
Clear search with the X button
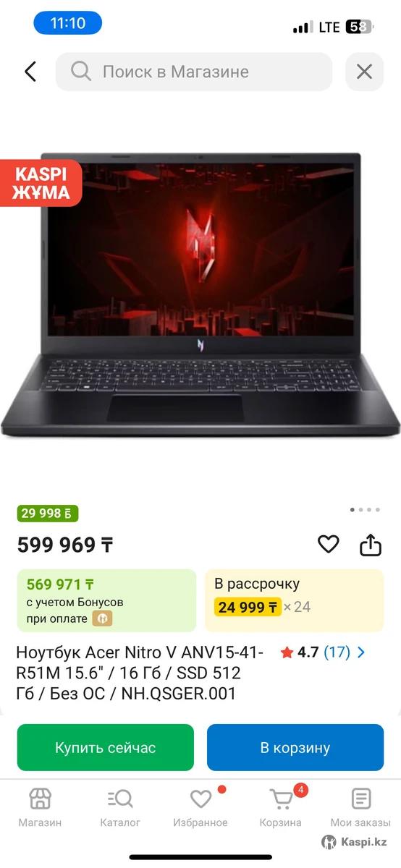[x=364, y=72]
